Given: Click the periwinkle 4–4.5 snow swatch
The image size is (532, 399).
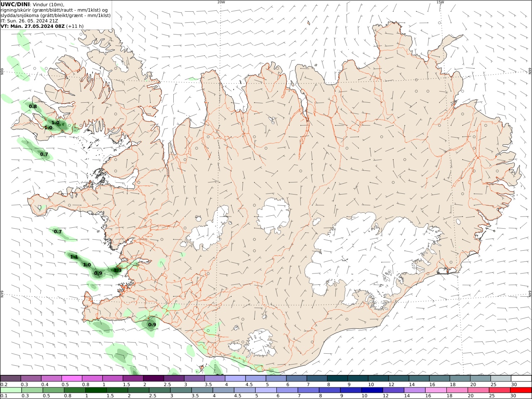Looking at the screenshot, I should tap(235, 378).
